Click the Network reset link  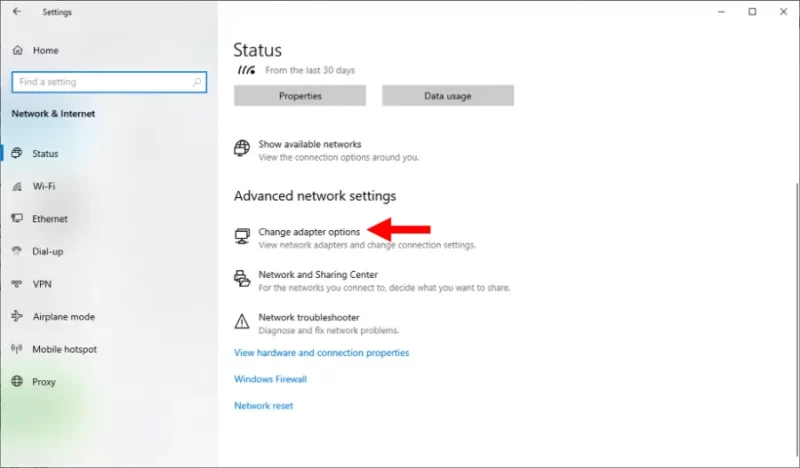click(264, 406)
